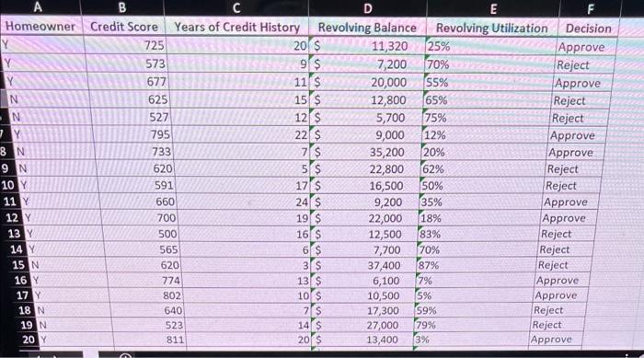Click revolving balance cell 37,400

point(364,266)
